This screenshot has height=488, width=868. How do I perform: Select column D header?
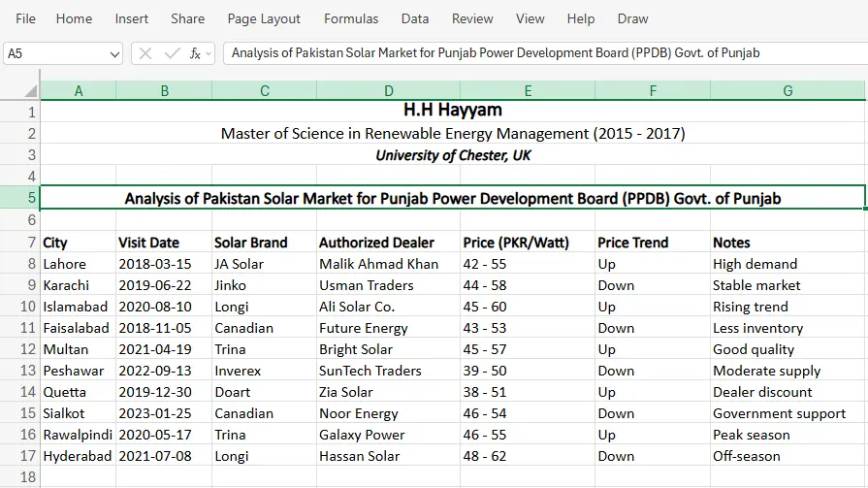click(389, 91)
